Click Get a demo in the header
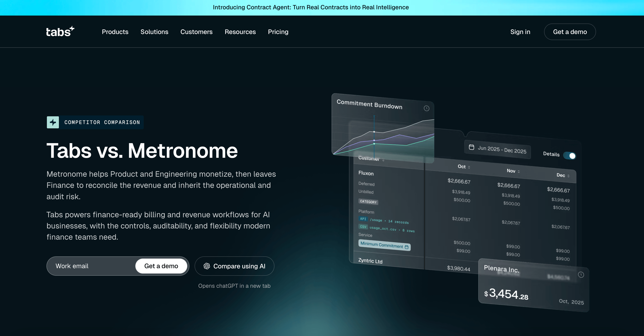 [570, 32]
